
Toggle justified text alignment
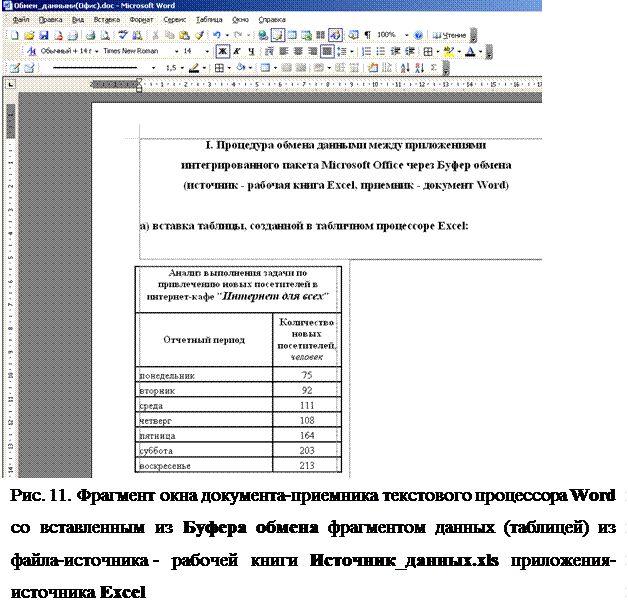point(328,52)
